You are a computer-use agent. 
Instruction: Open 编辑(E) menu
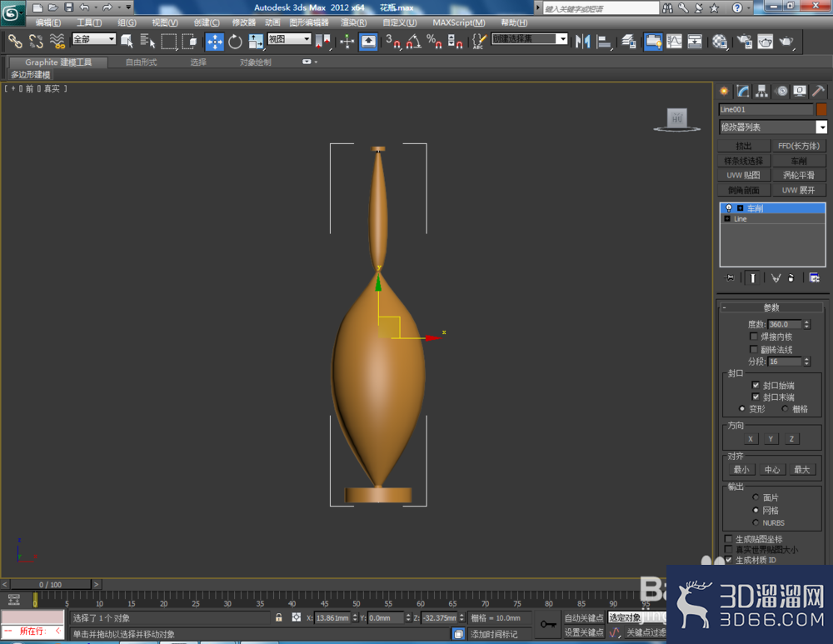pos(47,22)
